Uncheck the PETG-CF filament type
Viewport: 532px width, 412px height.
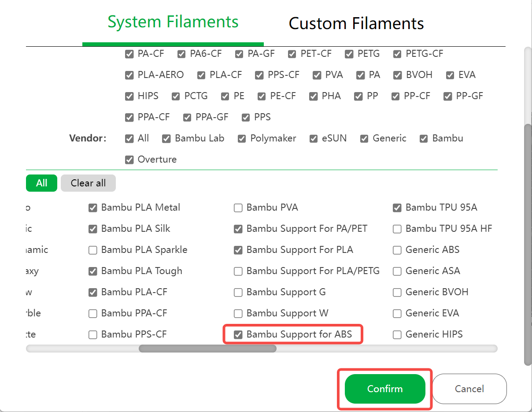click(397, 54)
